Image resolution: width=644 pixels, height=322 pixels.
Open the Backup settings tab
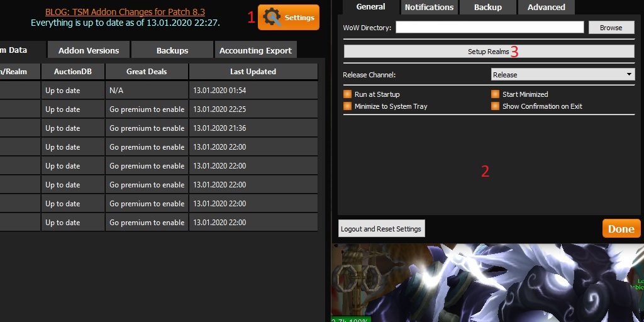coord(487,8)
